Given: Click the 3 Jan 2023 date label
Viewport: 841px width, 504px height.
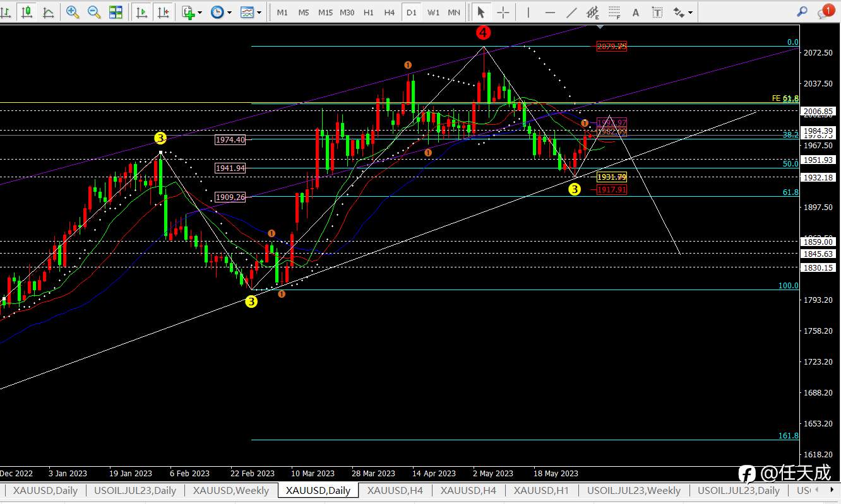Looking at the screenshot, I should (x=68, y=473).
